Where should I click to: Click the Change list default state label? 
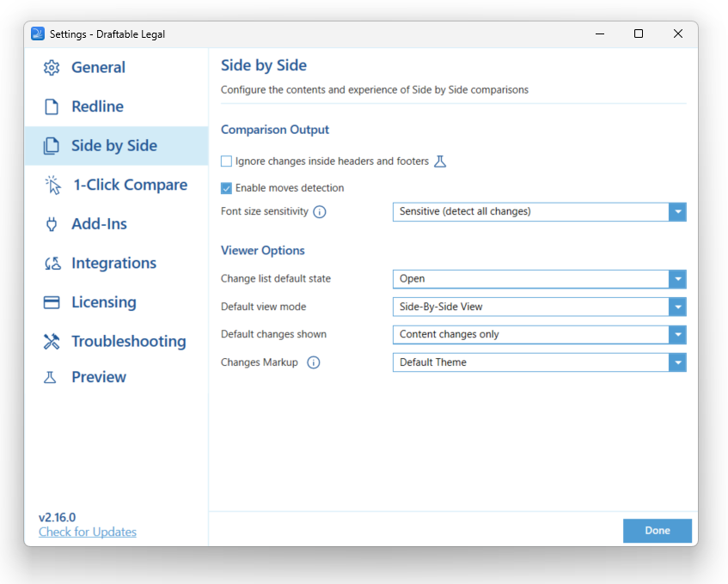click(x=276, y=279)
